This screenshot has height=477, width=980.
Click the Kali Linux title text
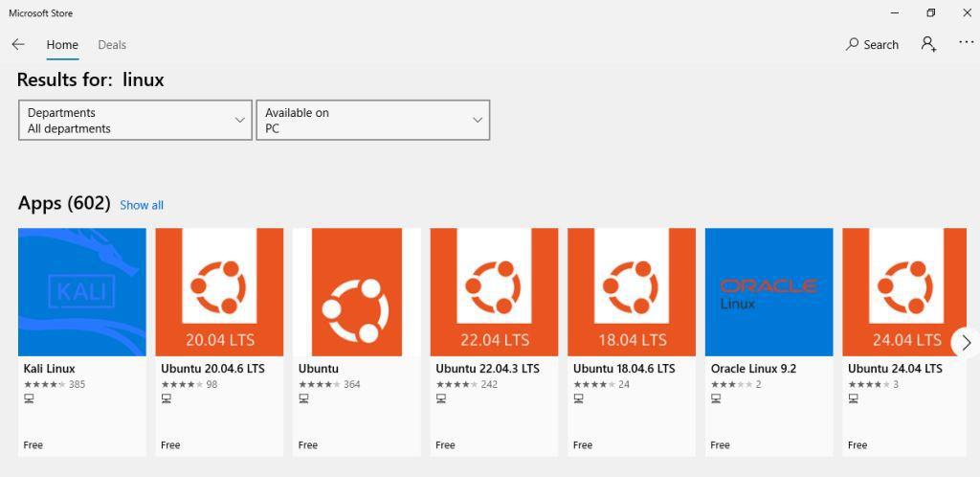pos(50,369)
